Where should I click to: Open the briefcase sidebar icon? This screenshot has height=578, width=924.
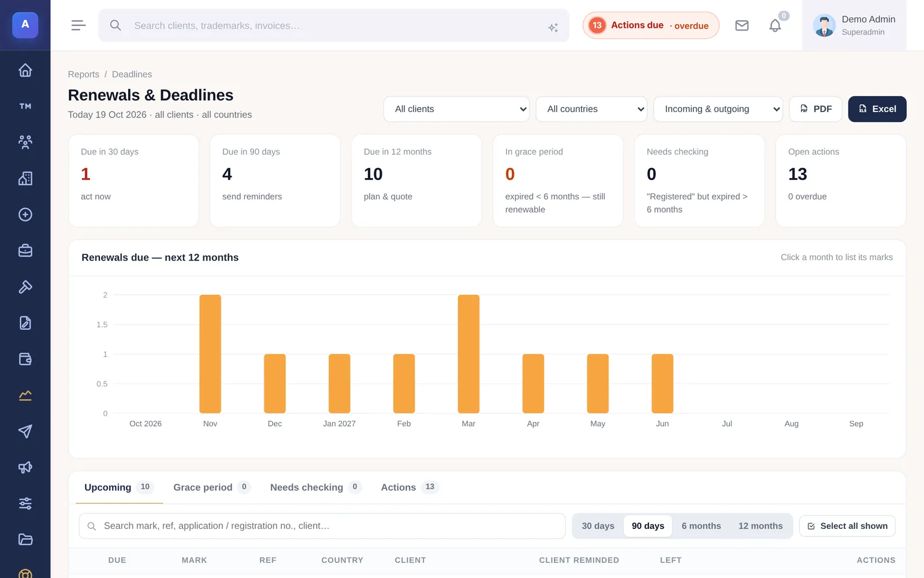pyautogui.click(x=25, y=251)
